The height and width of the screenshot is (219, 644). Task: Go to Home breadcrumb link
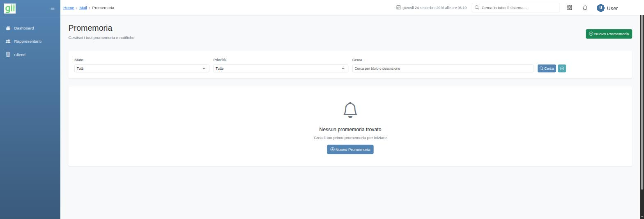(69, 8)
